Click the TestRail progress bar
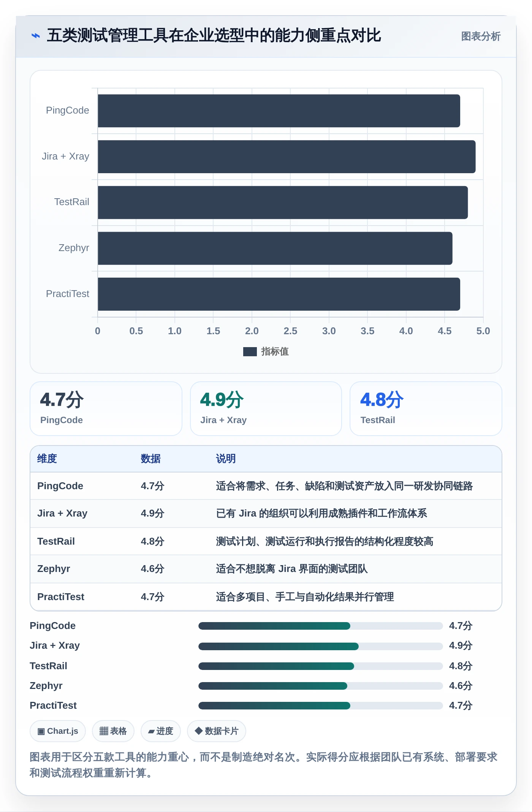Image resolution: width=532 pixels, height=812 pixels. tap(320, 666)
